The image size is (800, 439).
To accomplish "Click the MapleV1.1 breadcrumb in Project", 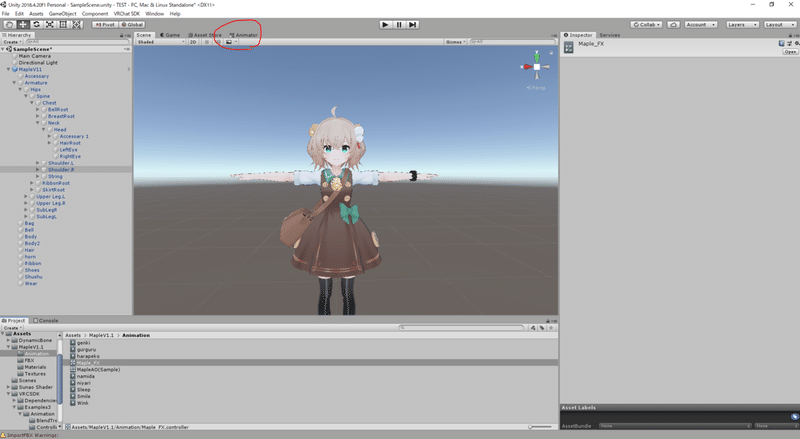I will [x=102, y=335].
